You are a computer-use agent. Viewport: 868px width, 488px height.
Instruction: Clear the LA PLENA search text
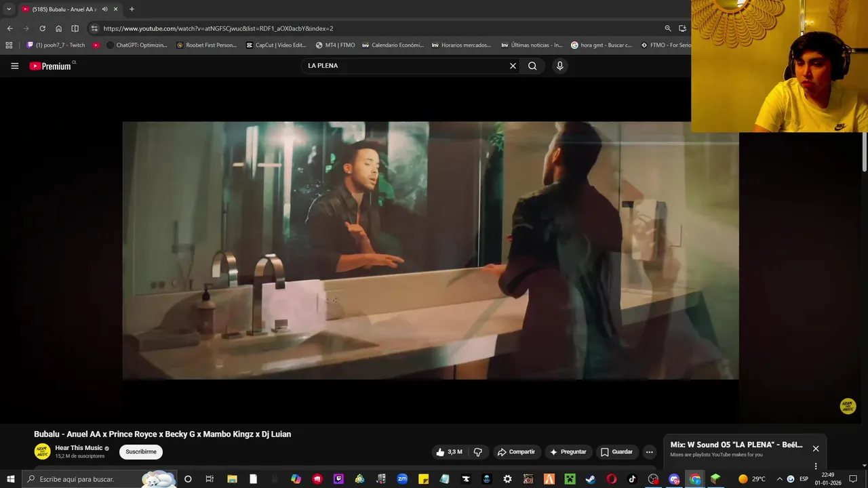(513, 66)
